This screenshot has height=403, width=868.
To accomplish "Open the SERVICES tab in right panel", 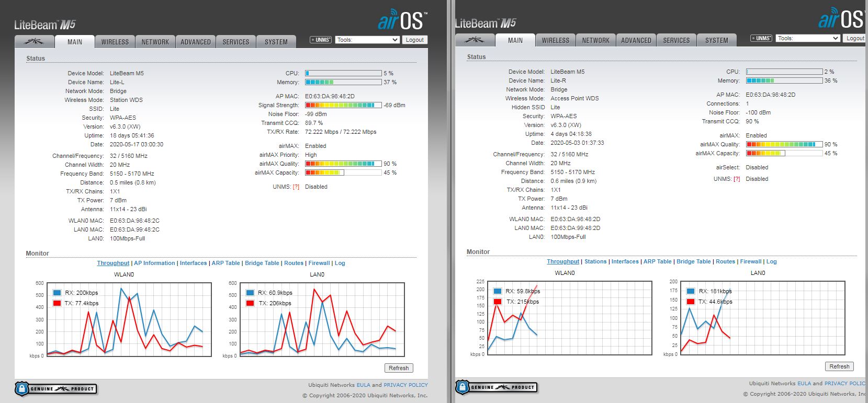I will coord(677,40).
